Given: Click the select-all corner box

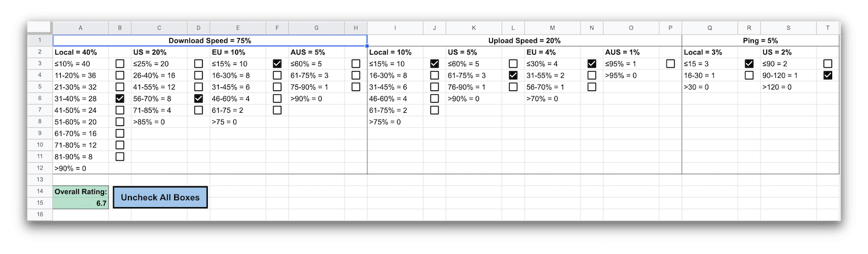Looking at the screenshot, I should (40, 28).
